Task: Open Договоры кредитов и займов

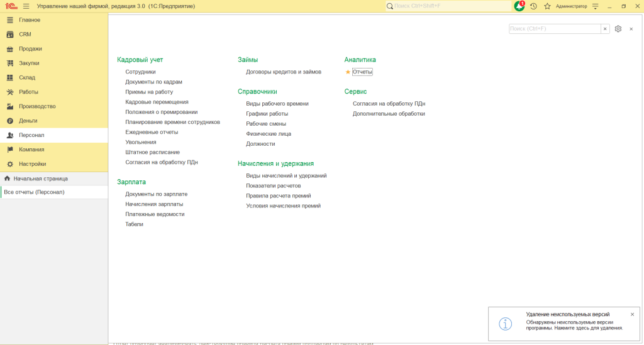Action: [x=283, y=72]
